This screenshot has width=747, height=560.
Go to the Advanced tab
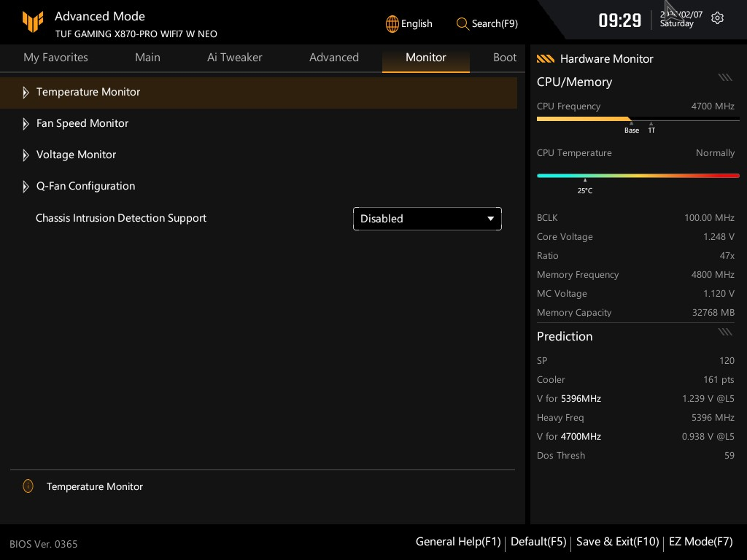(333, 58)
